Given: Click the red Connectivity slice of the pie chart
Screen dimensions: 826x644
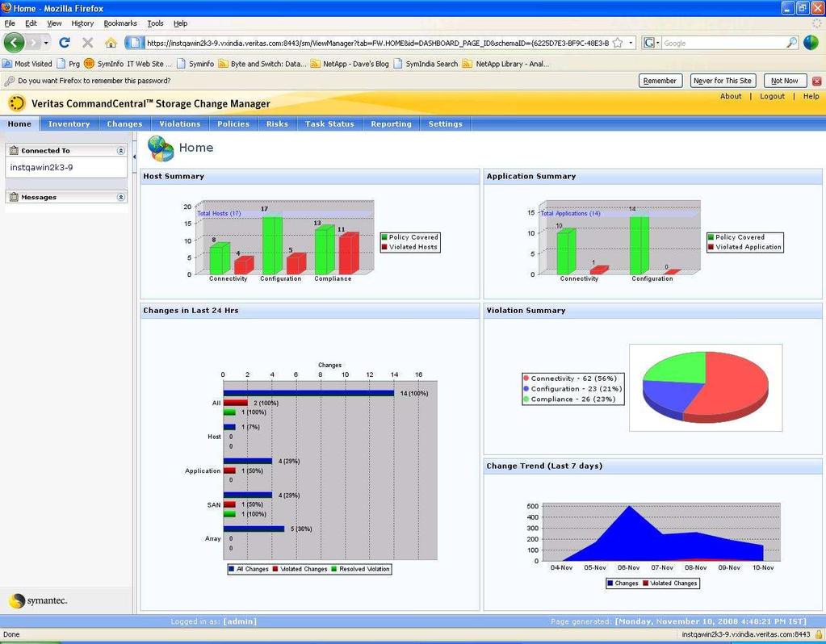Looking at the screenshot, I should pyautogui.click(x=732, y=384).
